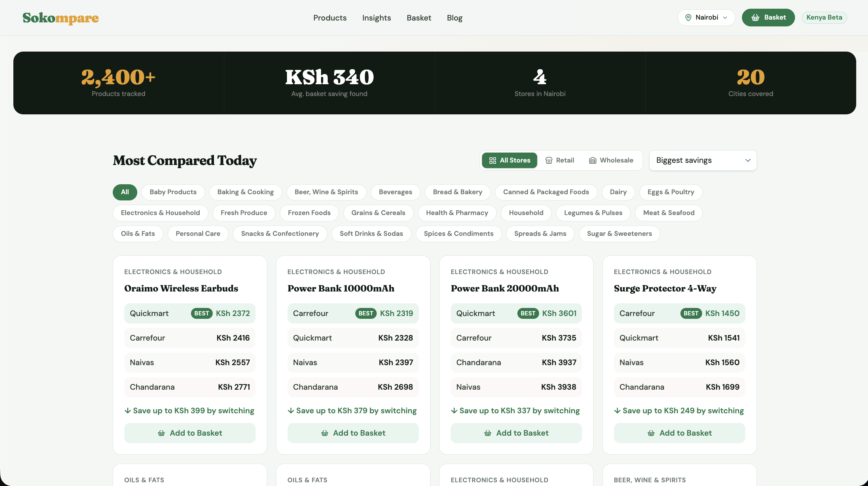The image size is (868, 486).
Task: Click the down-arrow icon beside Save up to KSh 249
Action: point(617,410)
